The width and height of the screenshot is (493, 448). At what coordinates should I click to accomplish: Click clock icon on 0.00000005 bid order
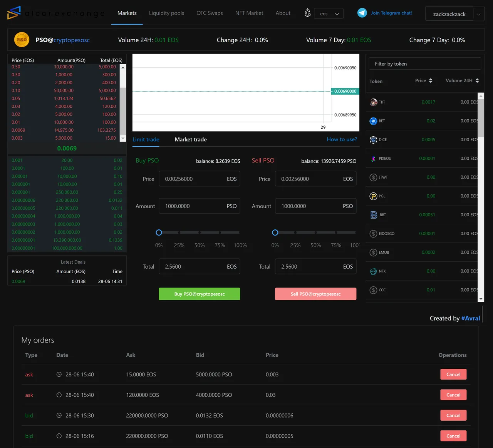point(59,436)
